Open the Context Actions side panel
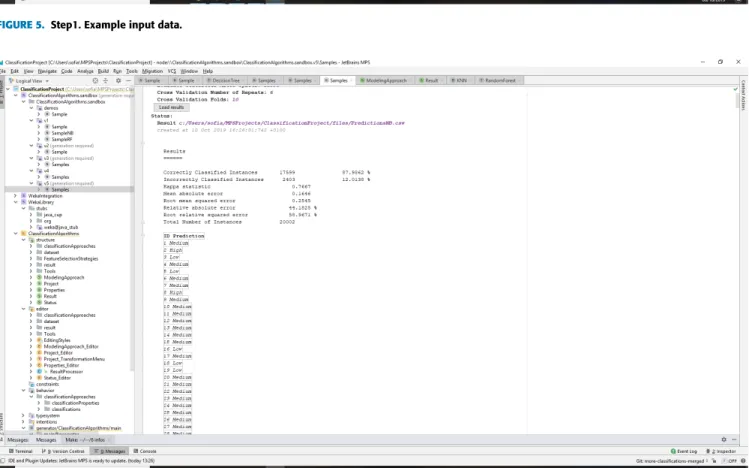This screenshot has height=468, width=749. coord(743,95)
